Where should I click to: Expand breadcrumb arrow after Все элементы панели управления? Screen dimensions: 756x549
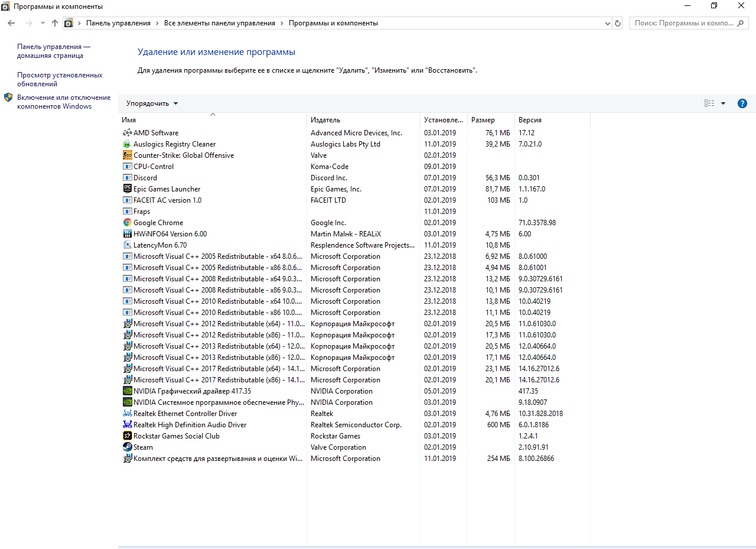coord(282,23)
